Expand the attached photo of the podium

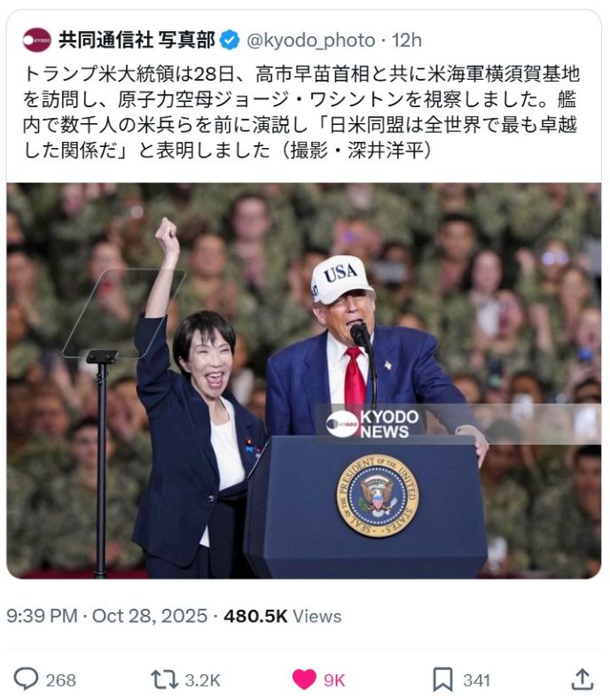(x=304, y=381)
